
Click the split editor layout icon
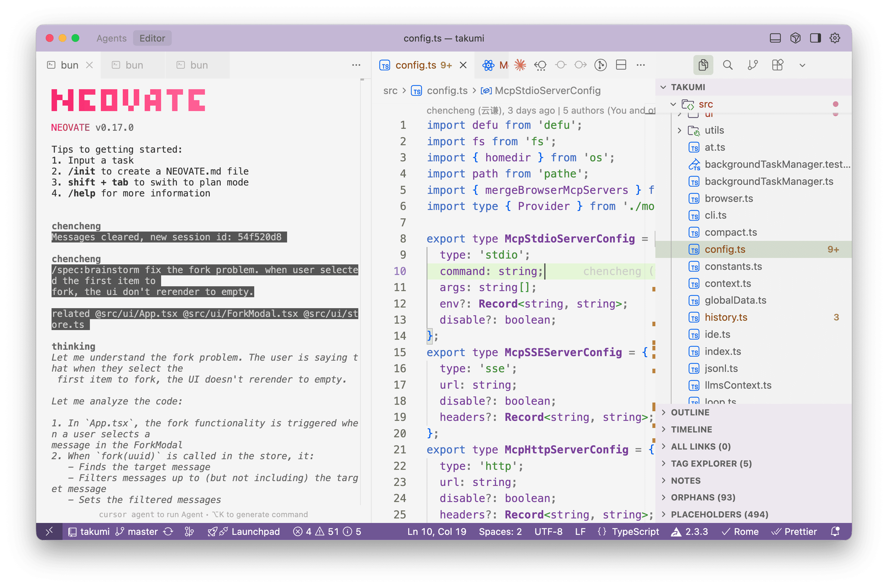(x=621, y=65)
